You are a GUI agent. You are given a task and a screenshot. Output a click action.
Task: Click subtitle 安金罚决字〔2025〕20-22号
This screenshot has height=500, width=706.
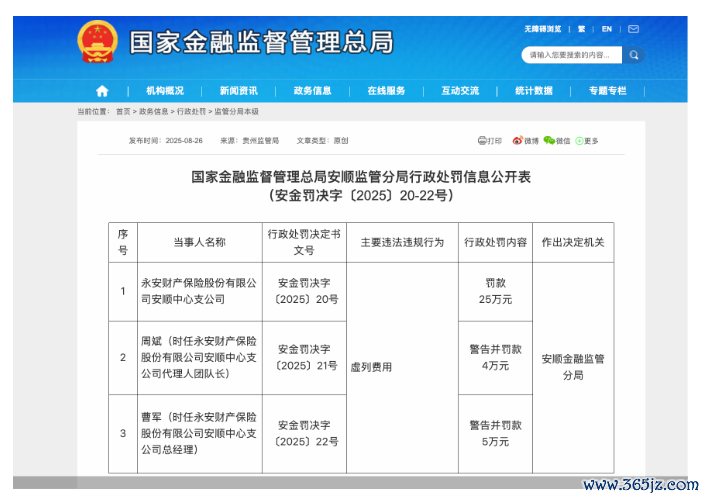coord(361,195)
